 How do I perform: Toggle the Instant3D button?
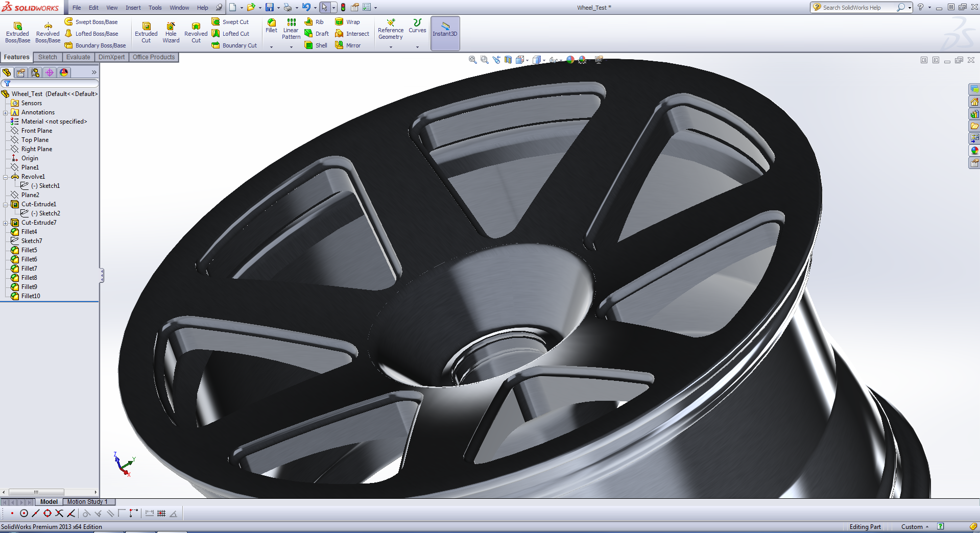[445, 33]
